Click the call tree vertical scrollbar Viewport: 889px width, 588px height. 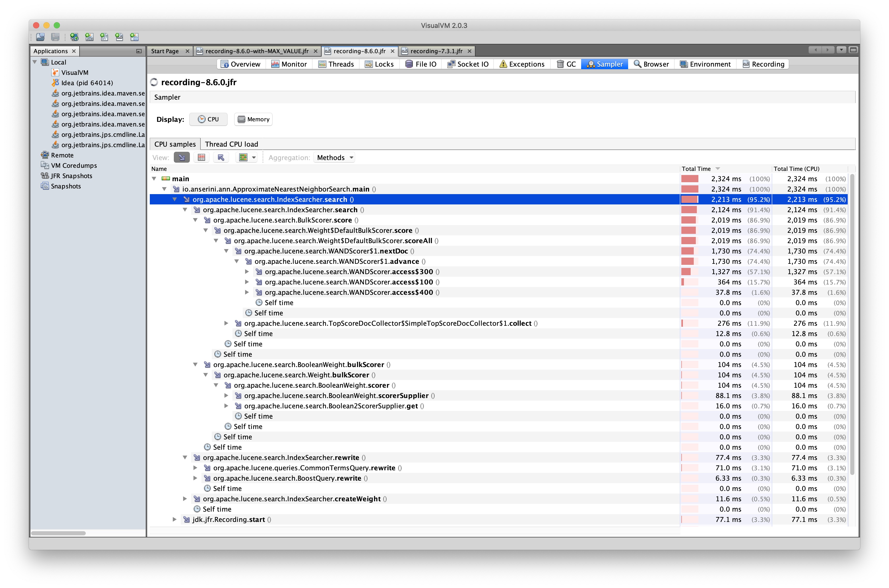click(x=852, y=324)
